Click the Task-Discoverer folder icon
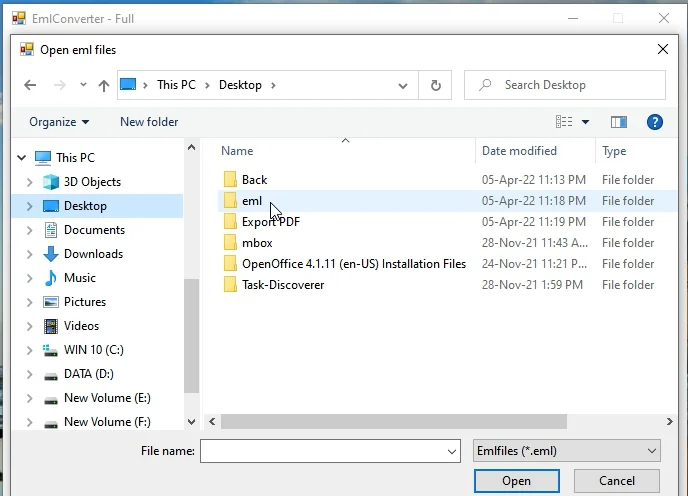The width and height of the screenshot is (688, 496). point(230,285)
